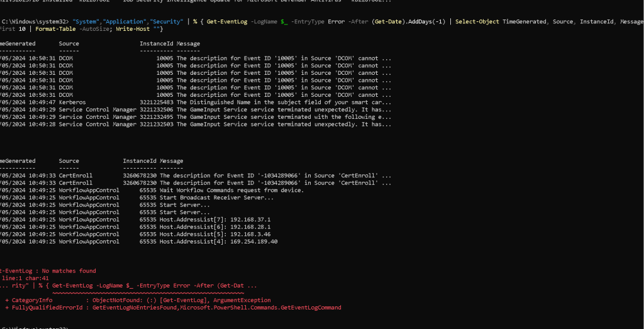Screen dimensions: 644x329
Task: Click the InstanceId header above the DCOM rows
Action: click(156, 43)
